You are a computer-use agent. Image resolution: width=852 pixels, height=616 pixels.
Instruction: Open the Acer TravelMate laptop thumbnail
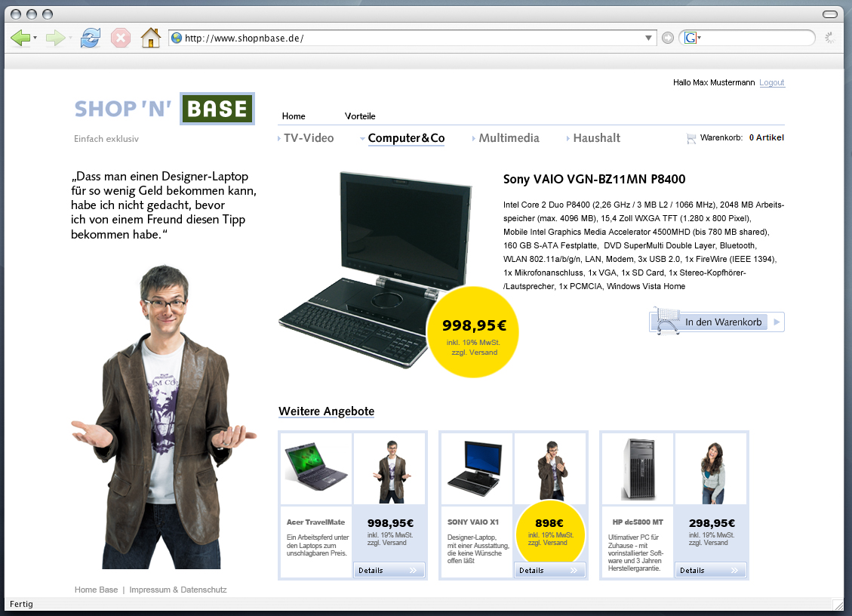[316, 469]
